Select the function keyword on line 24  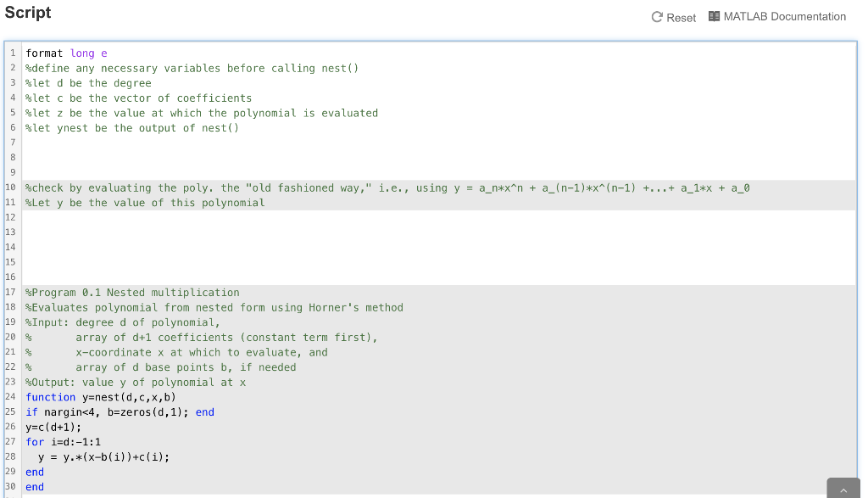coord(49,397)
